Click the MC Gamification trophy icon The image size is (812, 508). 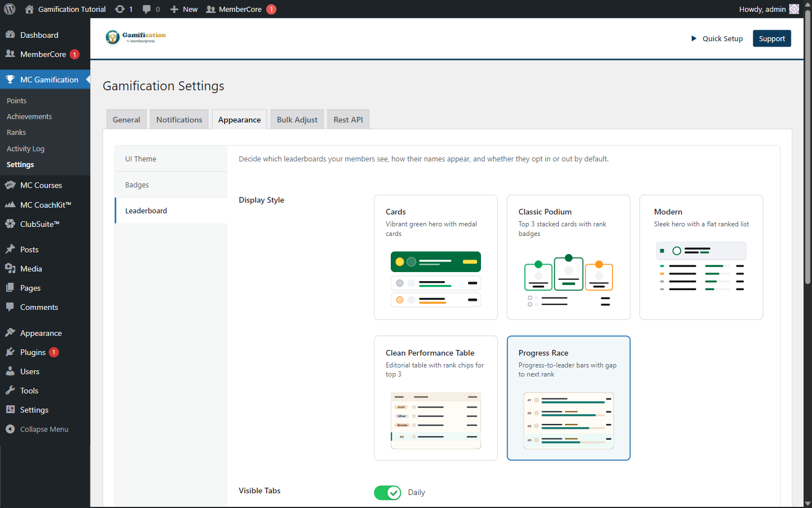click(x=10, y=79)
